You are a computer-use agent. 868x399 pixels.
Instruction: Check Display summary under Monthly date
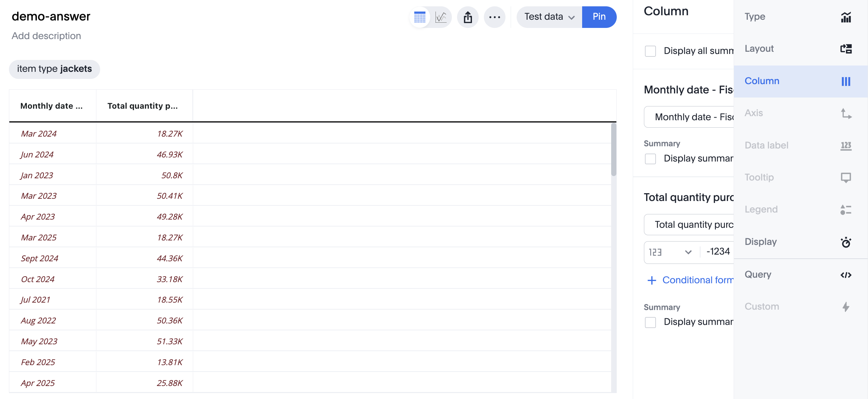pyautogui.click(x=650, y=159)
